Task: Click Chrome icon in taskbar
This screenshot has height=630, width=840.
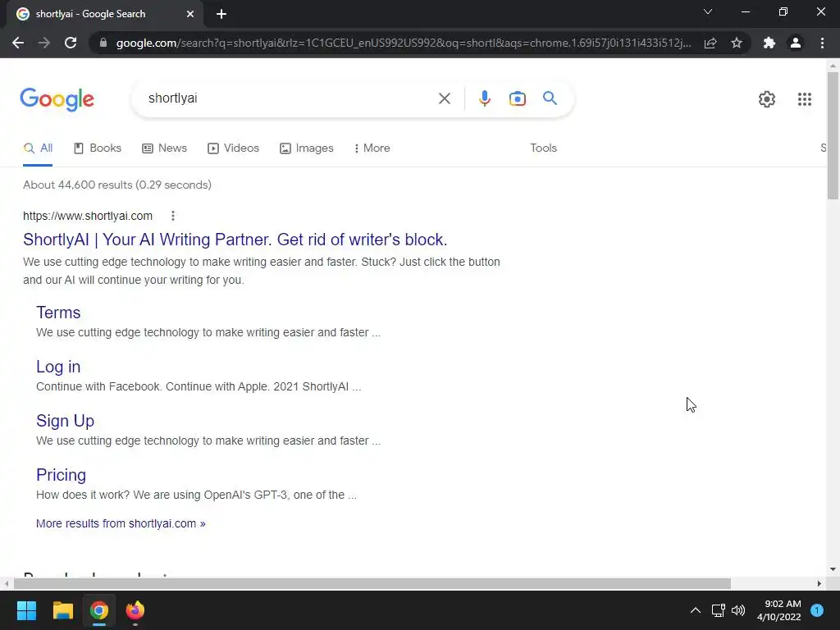Action: pos(99,610)
